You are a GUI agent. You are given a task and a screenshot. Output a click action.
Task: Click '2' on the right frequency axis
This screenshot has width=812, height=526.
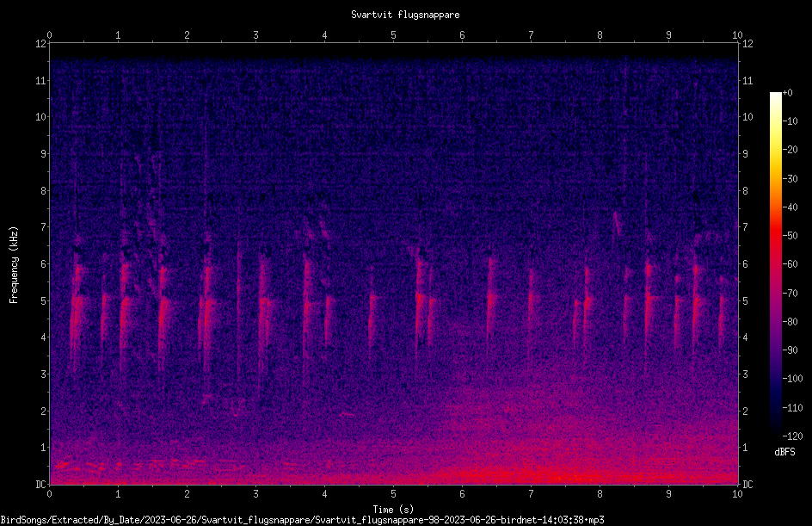(x=745, y=411)
